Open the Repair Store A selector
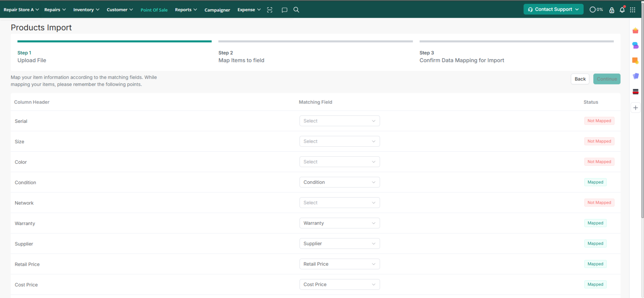644x298 pixels. pyautogui.click(x=21, y=10)
